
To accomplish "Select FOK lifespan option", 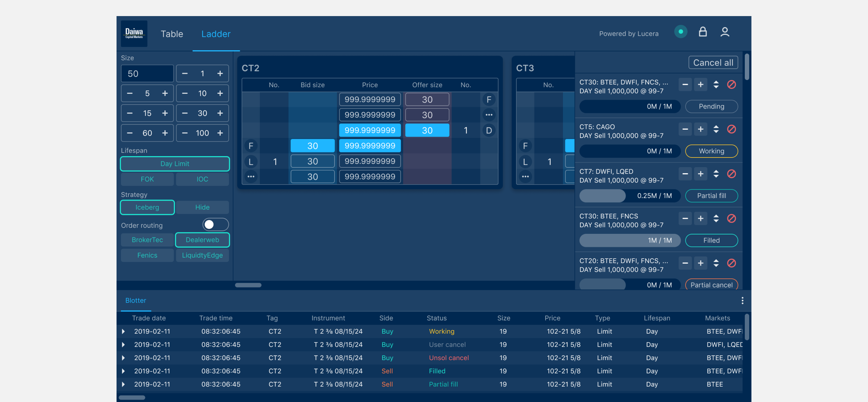I will tap(147, 179).
